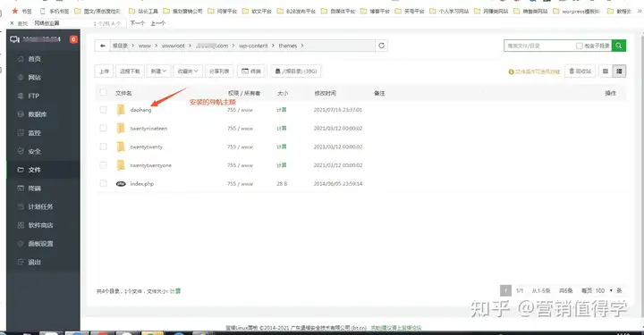Toggle the select-all checkbox in the header

coord(103,92)
